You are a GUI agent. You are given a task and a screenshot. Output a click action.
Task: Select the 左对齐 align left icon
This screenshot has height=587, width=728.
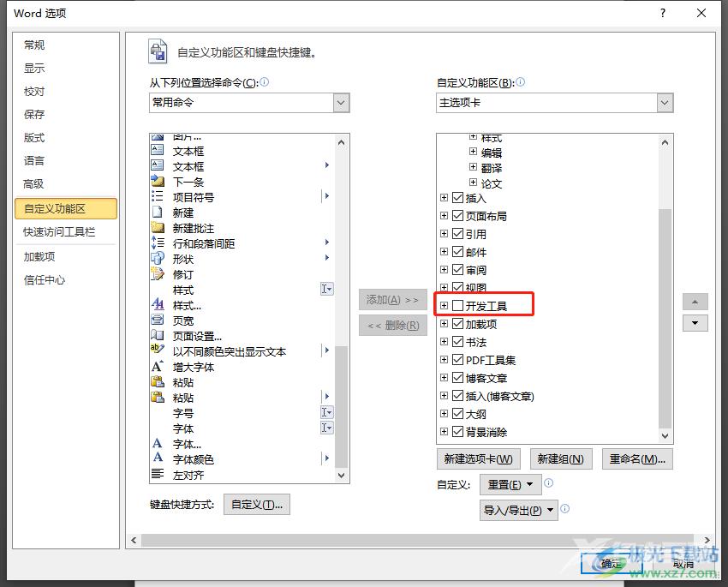click(158, 473)
